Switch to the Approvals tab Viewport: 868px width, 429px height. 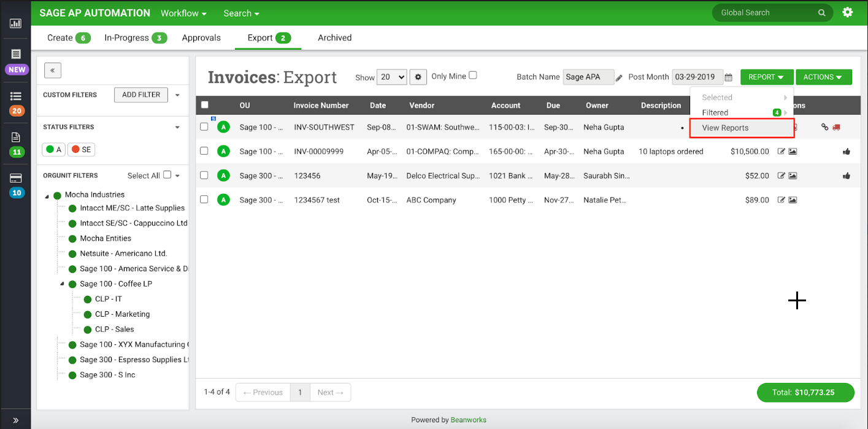pyautogui.click(x=201, y=37)
